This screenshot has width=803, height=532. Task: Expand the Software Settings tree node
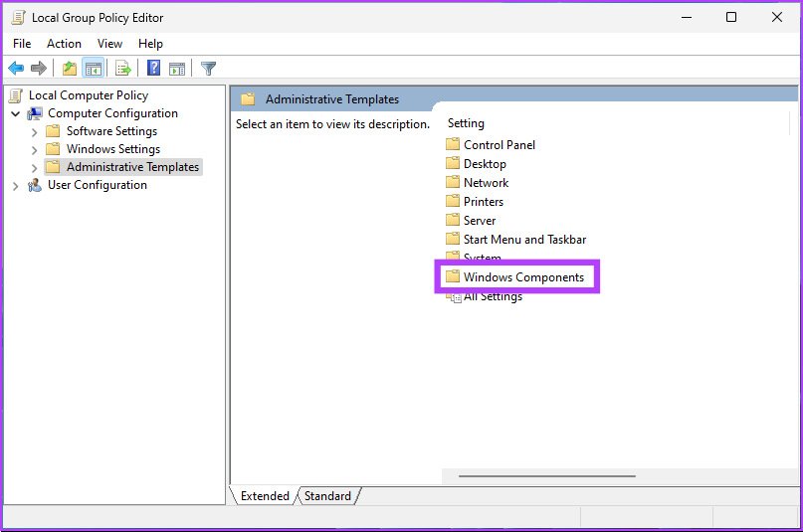[35, 131]
